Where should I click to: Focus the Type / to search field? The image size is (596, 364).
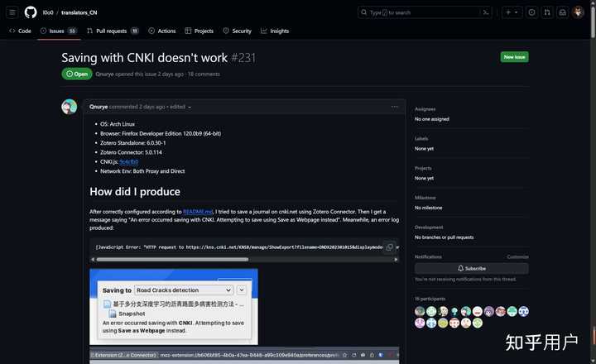(425, 12)
